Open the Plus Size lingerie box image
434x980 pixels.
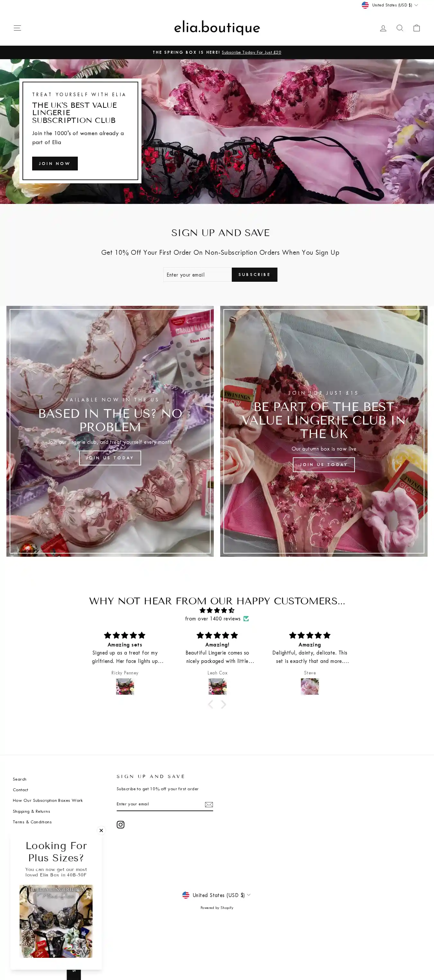(56, 921)
